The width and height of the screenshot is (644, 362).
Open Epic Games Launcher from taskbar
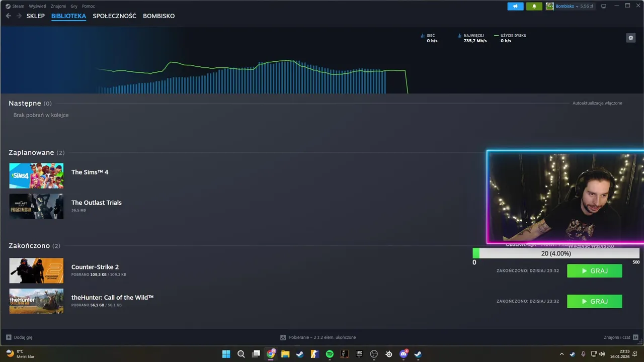coord(359,354)
